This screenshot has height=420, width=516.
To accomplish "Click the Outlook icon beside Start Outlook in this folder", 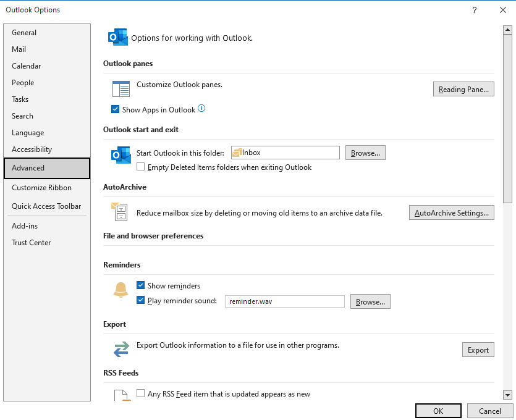I will coord(121,155).
